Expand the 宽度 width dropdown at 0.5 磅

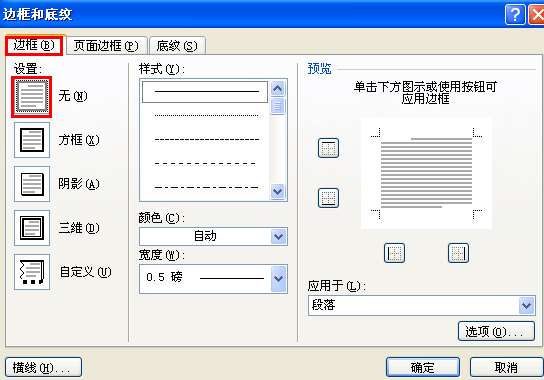213,279
